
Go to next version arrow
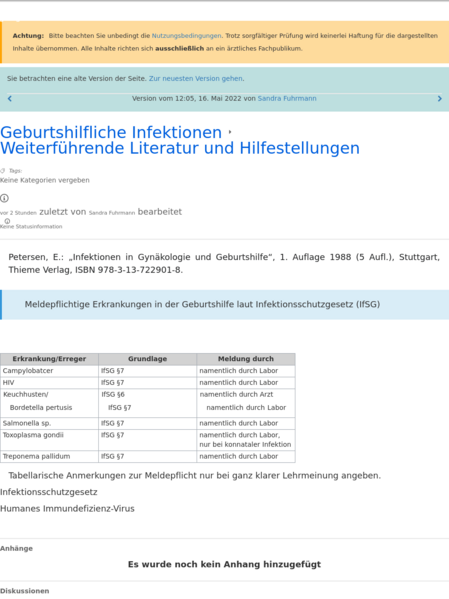coord(439,99)
